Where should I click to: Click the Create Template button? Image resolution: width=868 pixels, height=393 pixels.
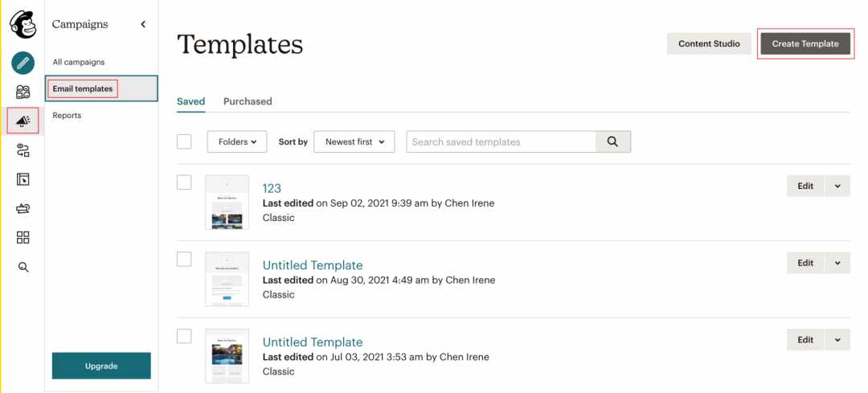tap(805, 43)
